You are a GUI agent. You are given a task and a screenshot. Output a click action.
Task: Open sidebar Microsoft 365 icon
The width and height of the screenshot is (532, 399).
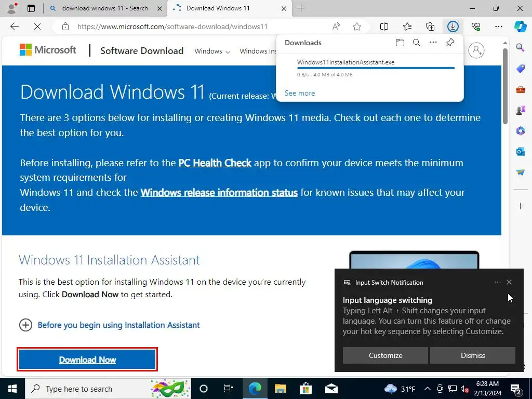(x=520, y=130)
